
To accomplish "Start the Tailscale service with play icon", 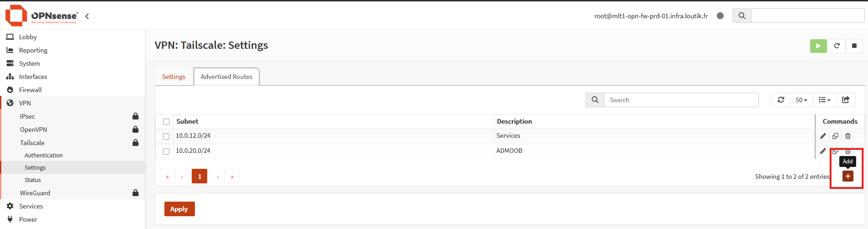I will [x=818, y=46].
